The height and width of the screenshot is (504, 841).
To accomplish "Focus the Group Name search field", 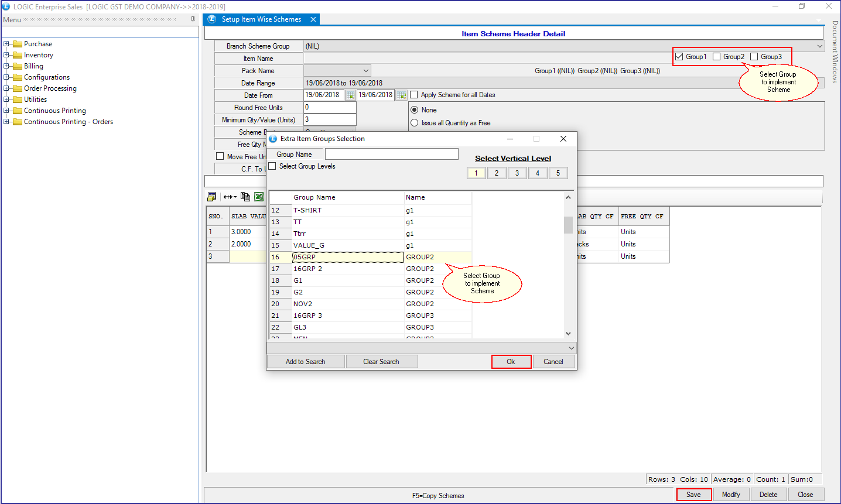I will 392,154.
